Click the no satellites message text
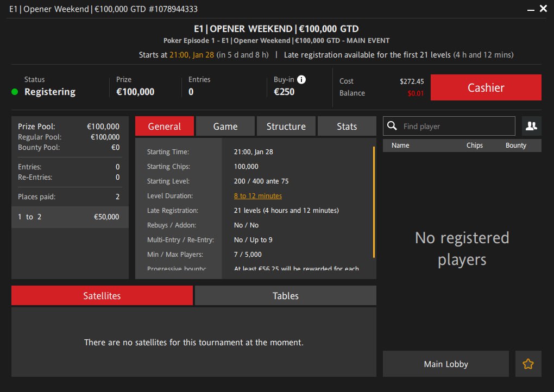This screenshot has width=554, height=392. point(193,342)
